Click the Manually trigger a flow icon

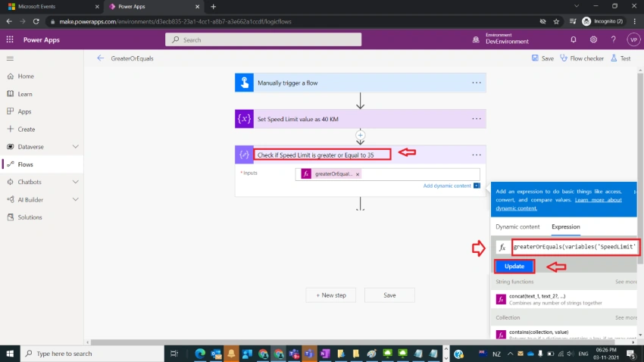coord(245,83)
